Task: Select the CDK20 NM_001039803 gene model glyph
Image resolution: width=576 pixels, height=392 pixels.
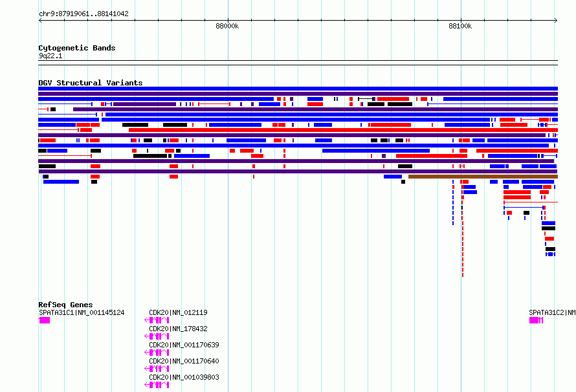Action: click(x=157, y=385)
